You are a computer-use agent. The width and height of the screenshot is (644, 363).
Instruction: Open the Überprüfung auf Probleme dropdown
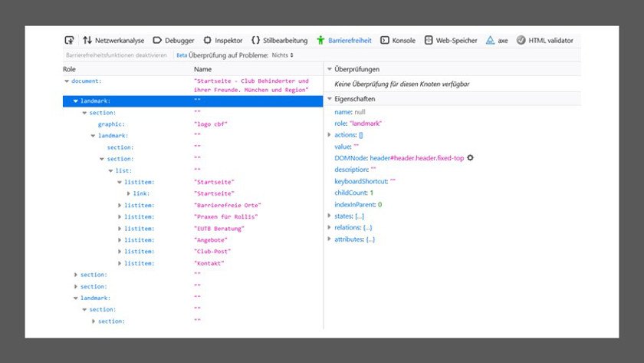[x=282, y=55]
